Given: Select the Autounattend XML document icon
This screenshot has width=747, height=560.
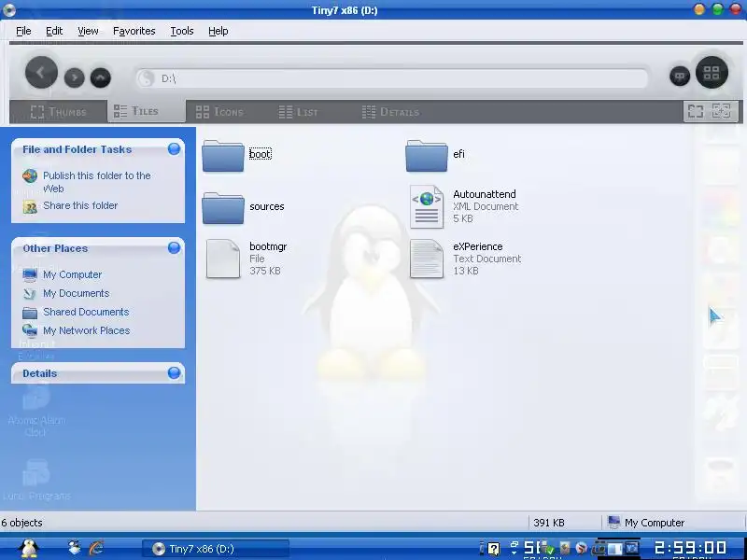Looking at the screenshot, I should (x=427, y=206).
